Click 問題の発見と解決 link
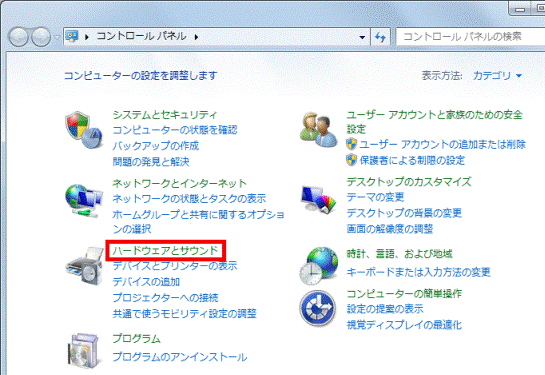 coord(151,162)
